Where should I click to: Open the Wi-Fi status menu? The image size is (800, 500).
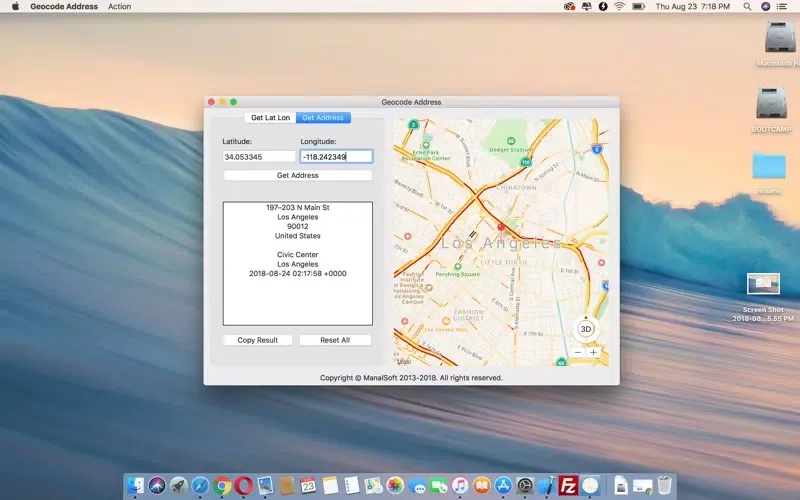coord(619,6)
